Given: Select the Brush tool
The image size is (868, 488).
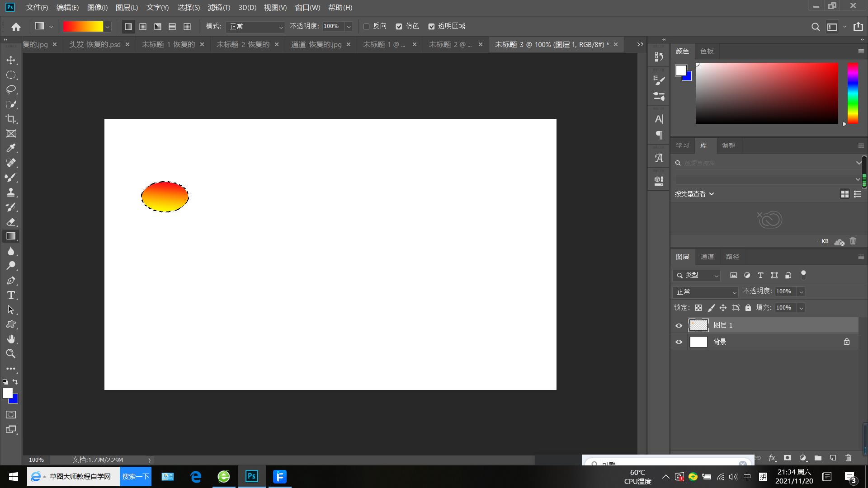Looking at the screenshot, I should 11,178.
